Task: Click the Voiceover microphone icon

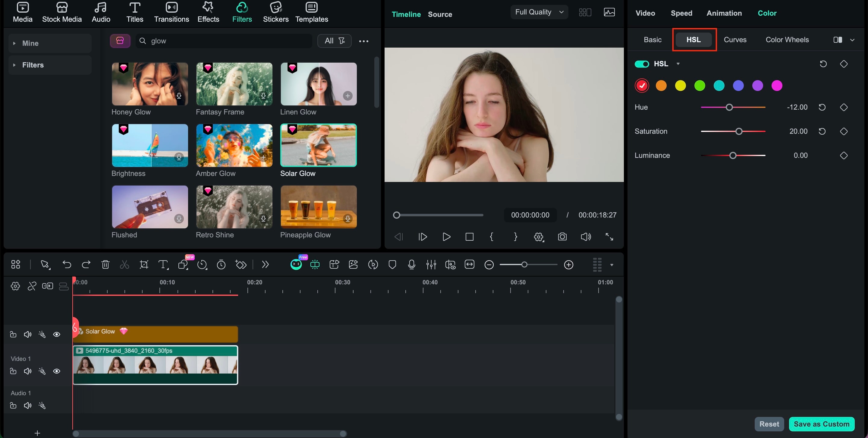Action: click(411, 264)
